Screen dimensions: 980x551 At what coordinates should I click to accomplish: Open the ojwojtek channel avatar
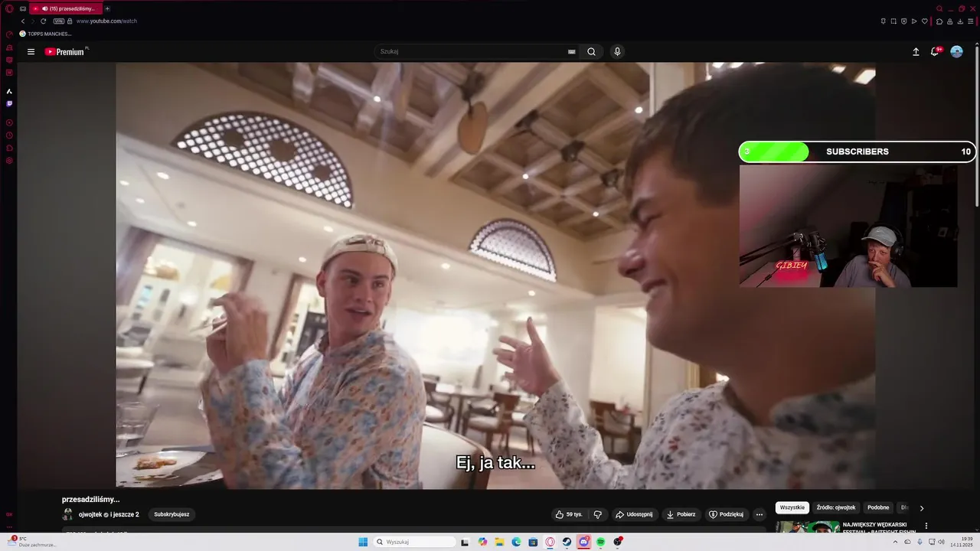point(67,514)
